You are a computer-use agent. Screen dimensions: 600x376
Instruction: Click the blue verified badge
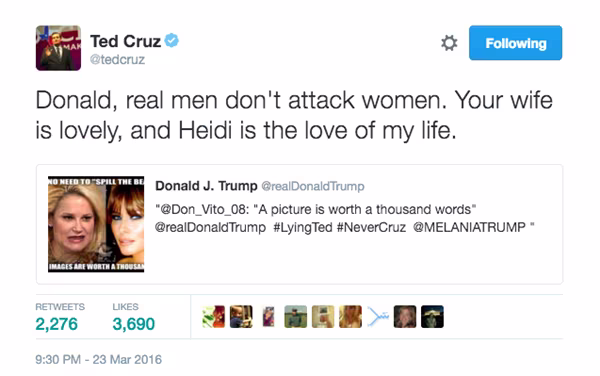click(172, 40)
